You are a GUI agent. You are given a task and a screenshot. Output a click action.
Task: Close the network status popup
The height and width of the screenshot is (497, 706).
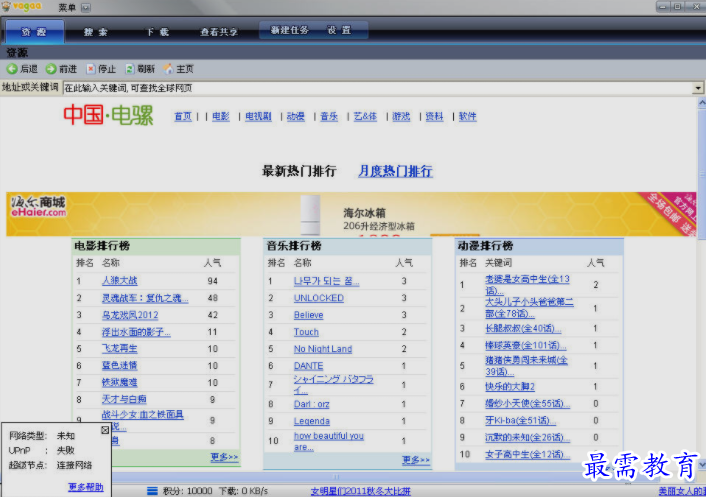point(105,430)
